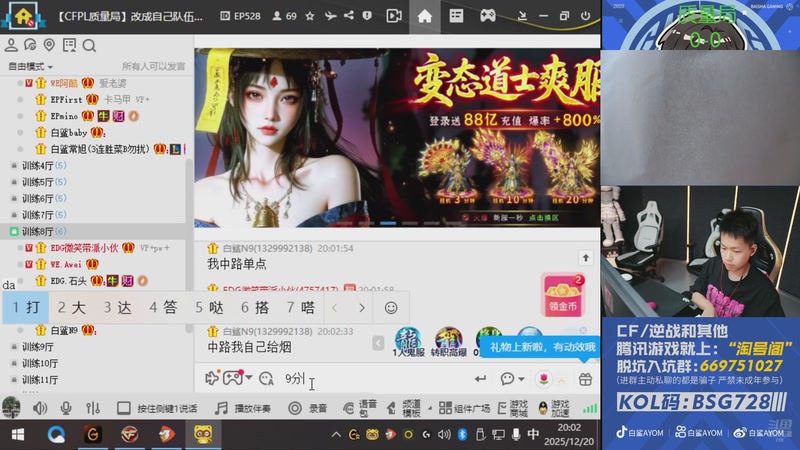Open the 自由模式 mode dropdown
The width and height of the screenshot is (800, 450).
pos(31,66)
